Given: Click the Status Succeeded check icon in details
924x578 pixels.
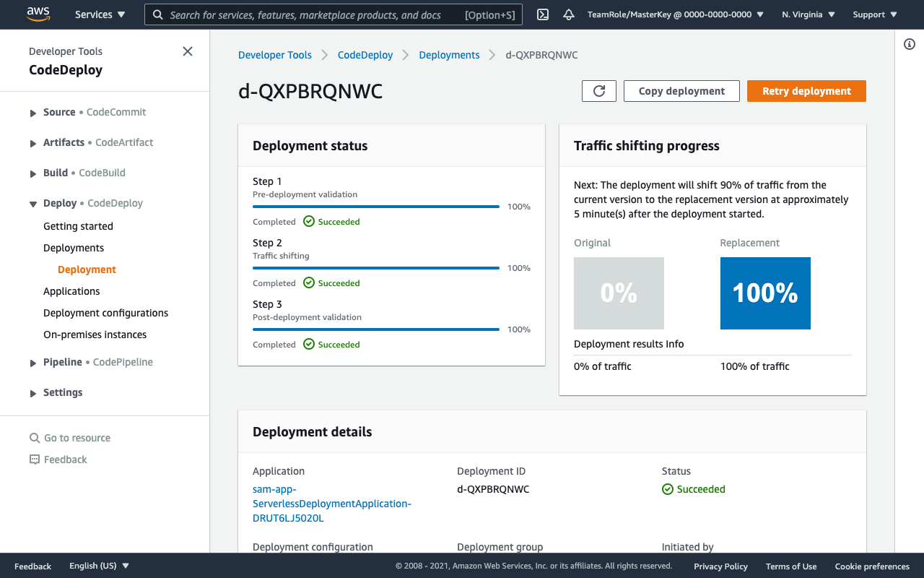Looking at the screenshot, I should 668,489.
